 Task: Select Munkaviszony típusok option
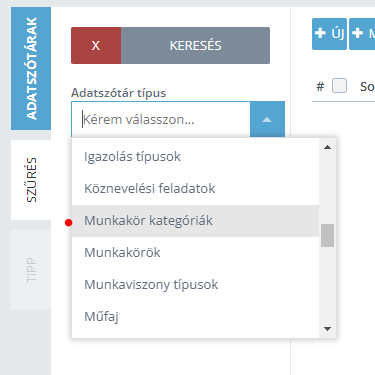click(195, 285)
